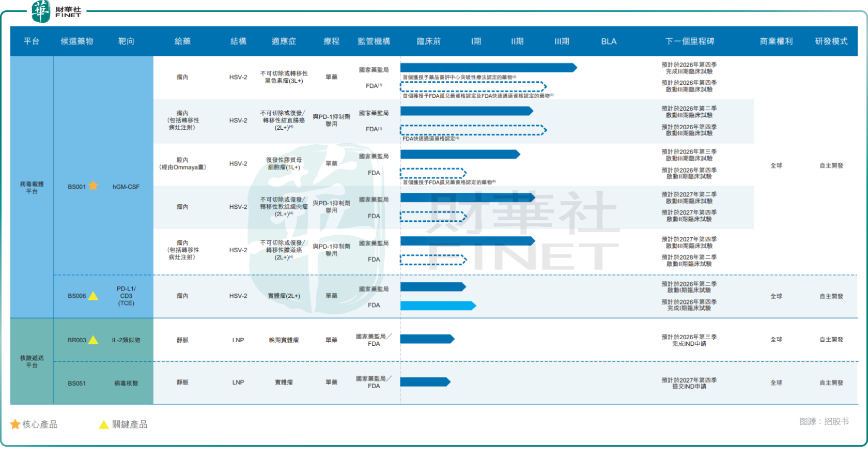
Task: Click the BS051 candidate label
Action: coord(77,383)
